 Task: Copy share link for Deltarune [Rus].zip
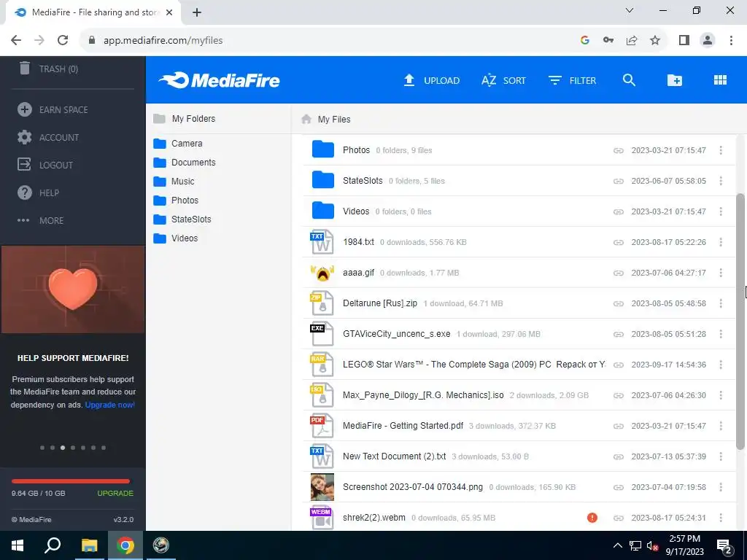(619, 303)
